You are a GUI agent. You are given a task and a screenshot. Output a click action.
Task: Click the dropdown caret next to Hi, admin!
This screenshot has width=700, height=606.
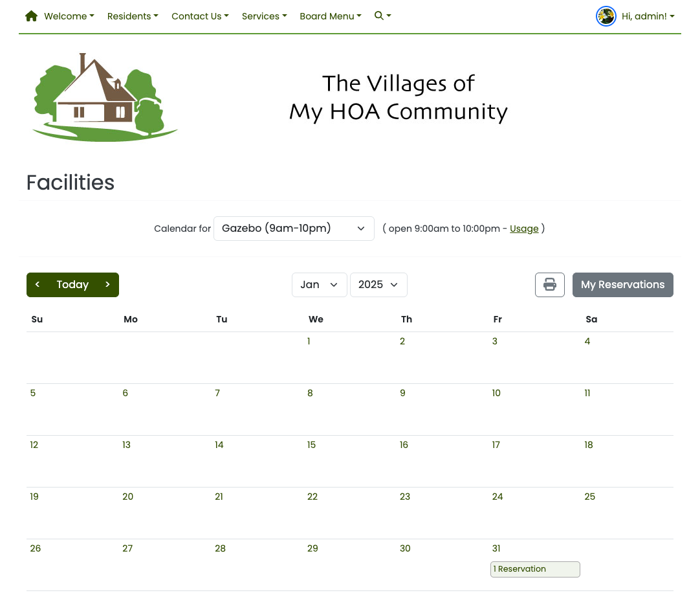coord(672,16)
